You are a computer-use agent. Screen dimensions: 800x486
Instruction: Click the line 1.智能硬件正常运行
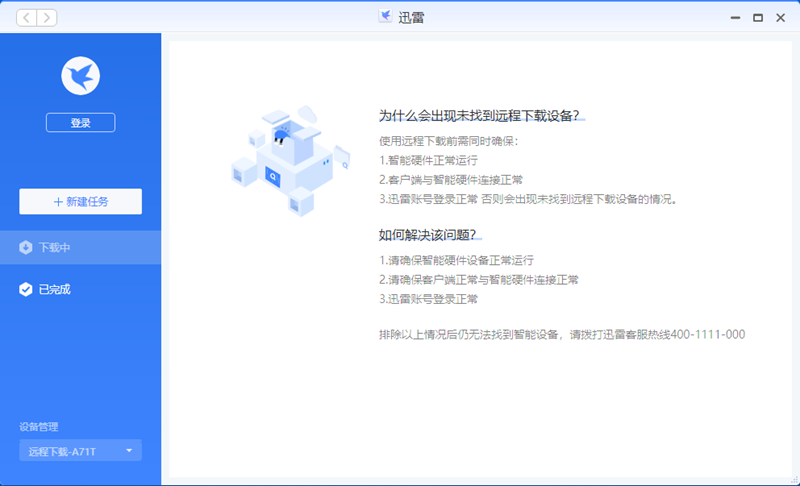tap(429, 161)
